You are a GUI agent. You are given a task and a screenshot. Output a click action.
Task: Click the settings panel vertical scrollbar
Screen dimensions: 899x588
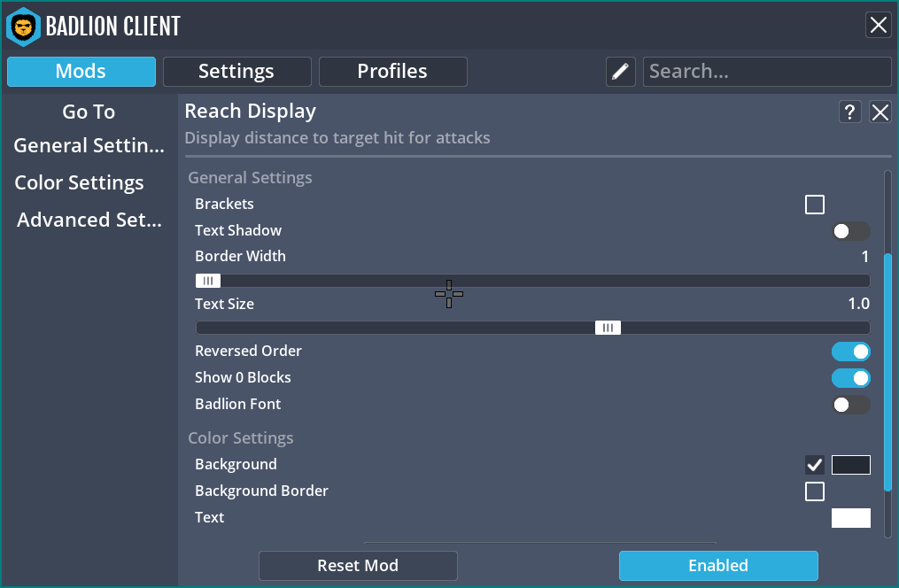click(x=887, y=373)
